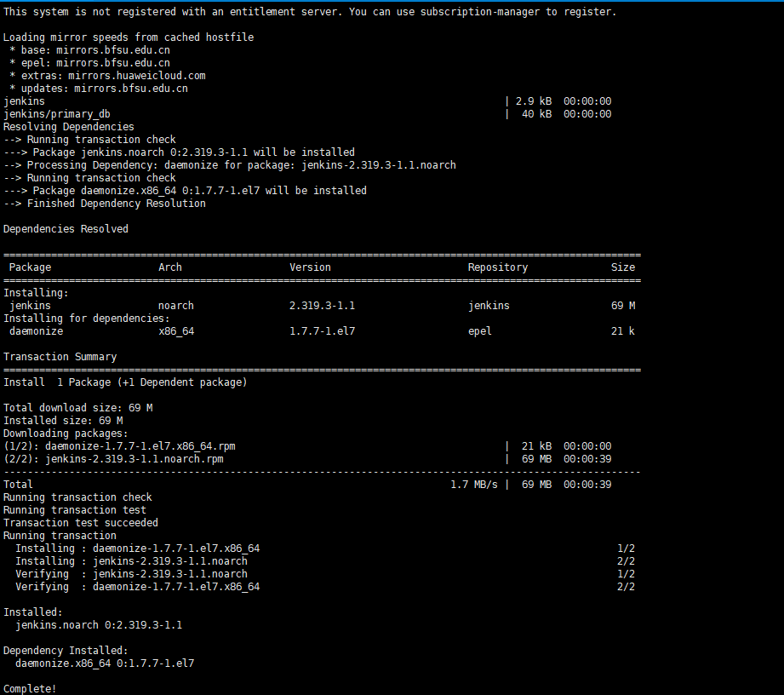Click the 'Repository' column header

[498, 267]
